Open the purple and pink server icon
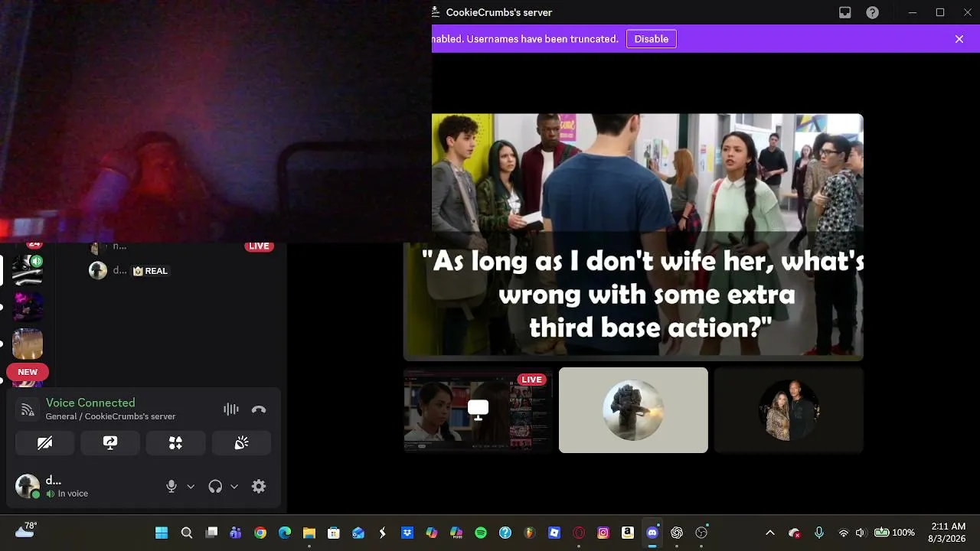This screenshot has height=551, width=980. pos(28,306)
